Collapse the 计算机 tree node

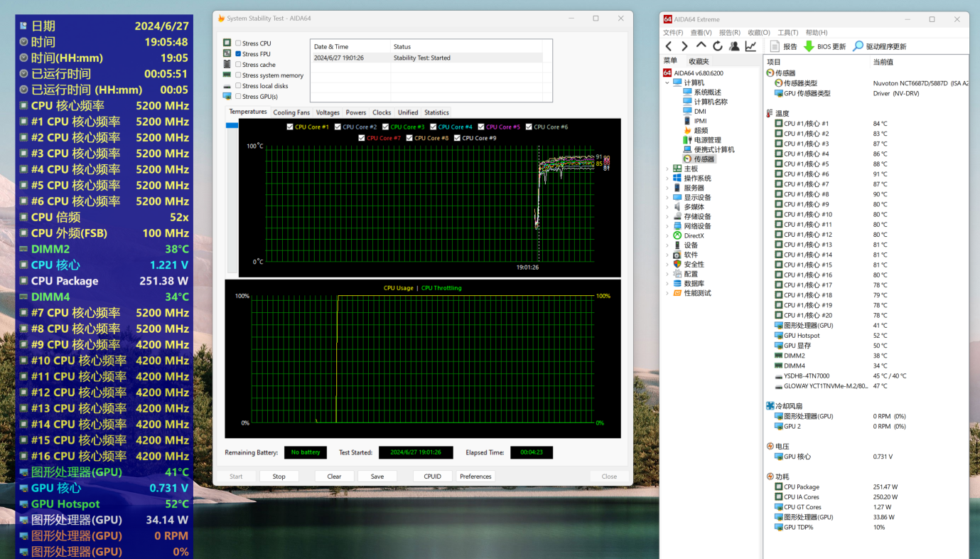[x=667, y=82]
